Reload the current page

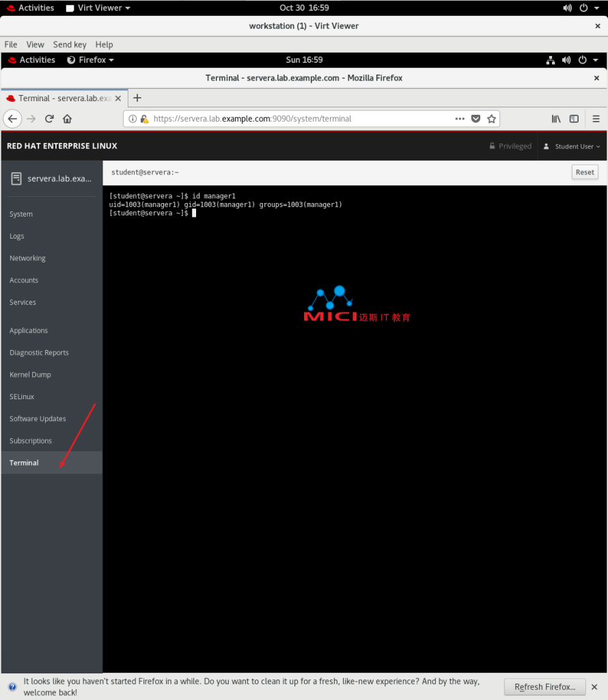click(49, 119)
